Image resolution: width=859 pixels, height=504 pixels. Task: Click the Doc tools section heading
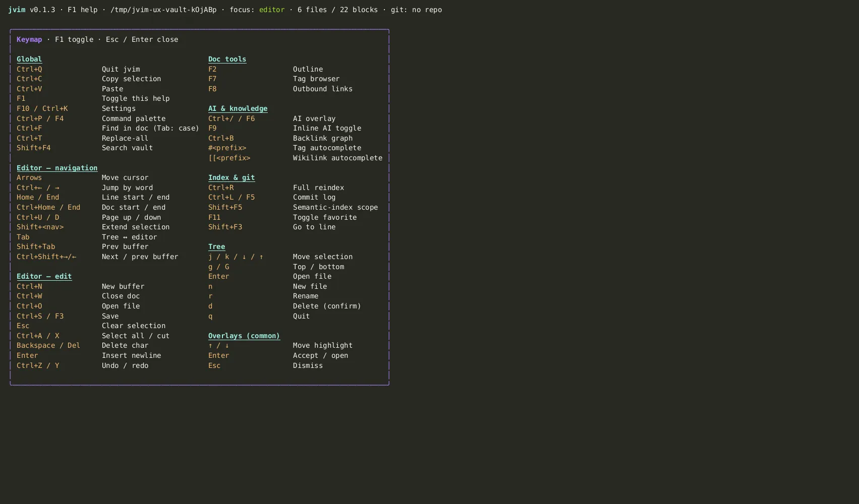(227, 59)
